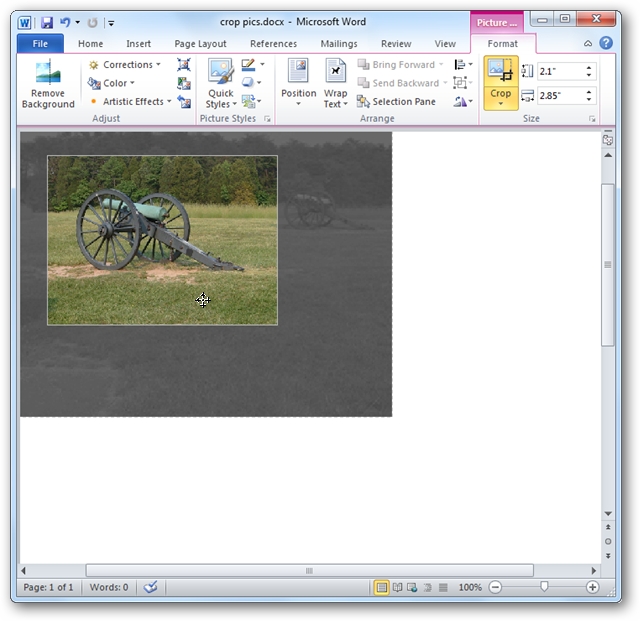The height and width of the screenshot is (621, 640).
Task: Expand the Wrap Text options
Action: pyautogui.click(x=336, y=84)
